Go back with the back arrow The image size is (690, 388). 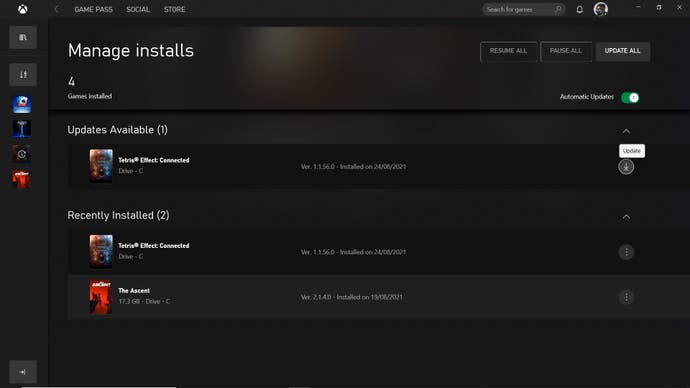click(x=56, y=9)
